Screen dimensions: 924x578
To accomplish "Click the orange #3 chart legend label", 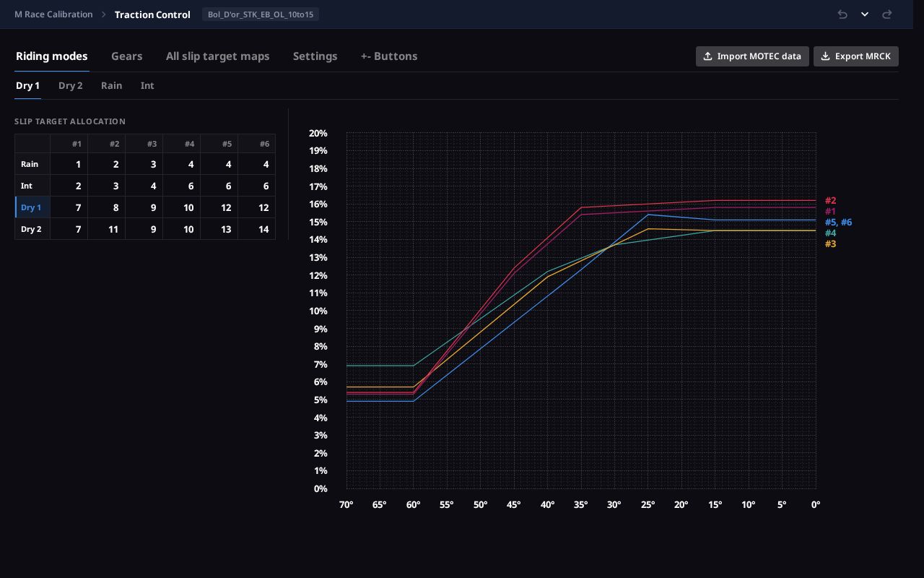I will pos(830,244).
